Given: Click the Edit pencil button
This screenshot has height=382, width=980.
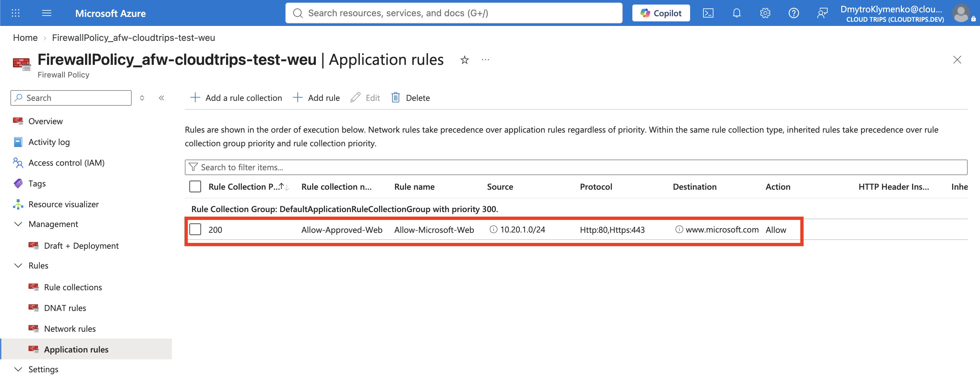Looking at the screenshot, I should coord(365,98).
